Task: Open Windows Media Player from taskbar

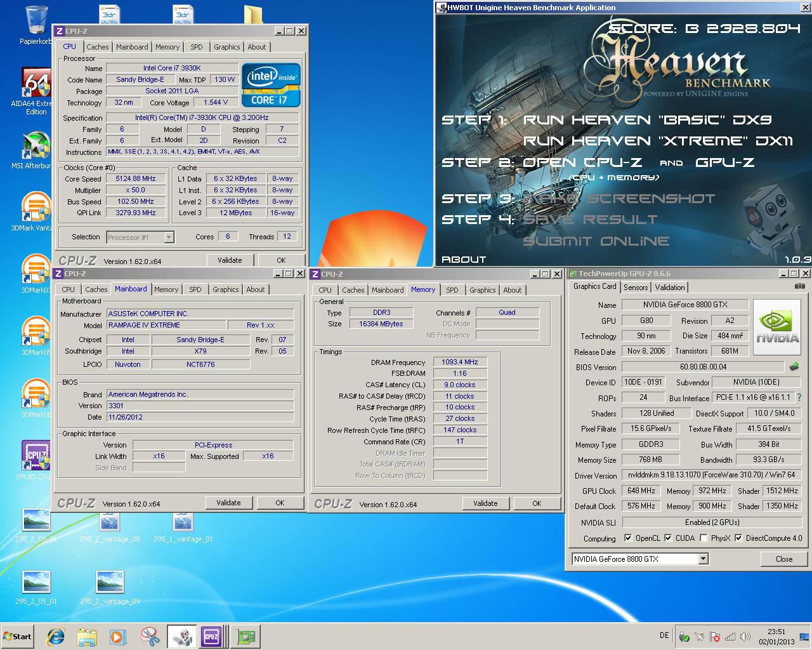Action: tap(117, 637)
